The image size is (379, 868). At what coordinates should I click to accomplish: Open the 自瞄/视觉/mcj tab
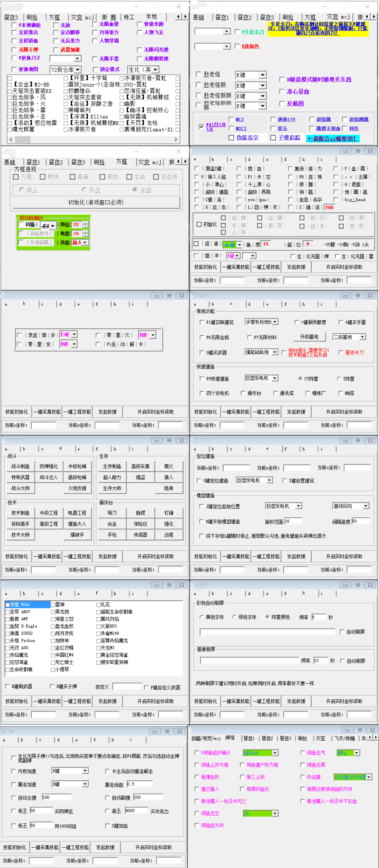pyautogui.click(x=206, y=738)
